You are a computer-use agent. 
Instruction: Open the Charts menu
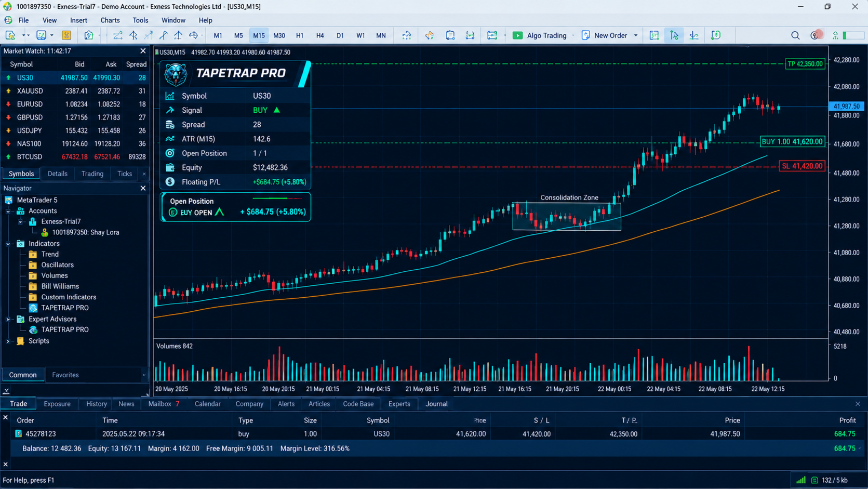click(110, 20)
